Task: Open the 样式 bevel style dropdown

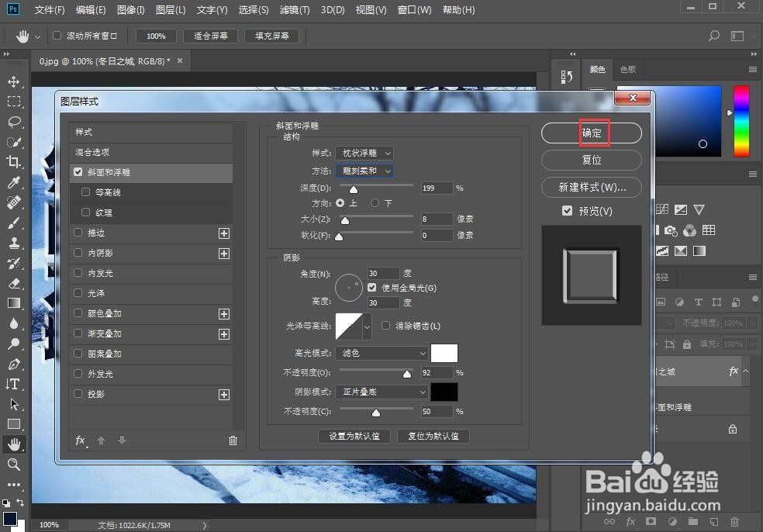Action: coord(364,153)
